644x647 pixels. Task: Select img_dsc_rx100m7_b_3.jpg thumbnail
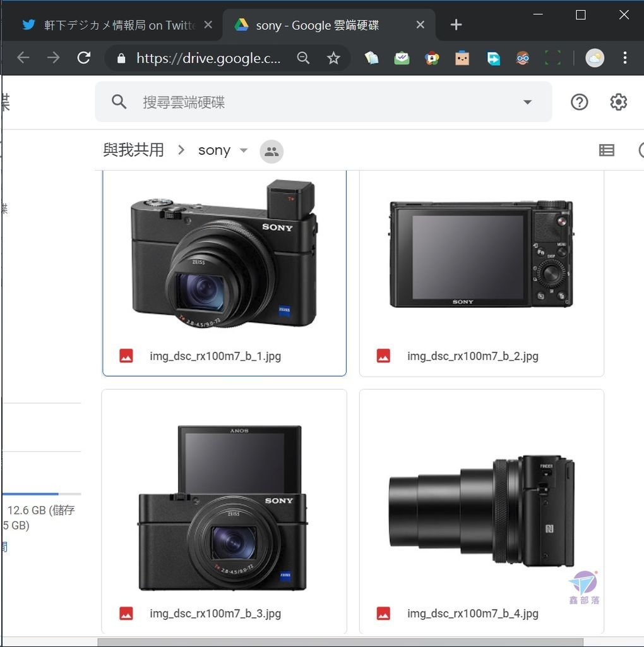click(223, 507)
